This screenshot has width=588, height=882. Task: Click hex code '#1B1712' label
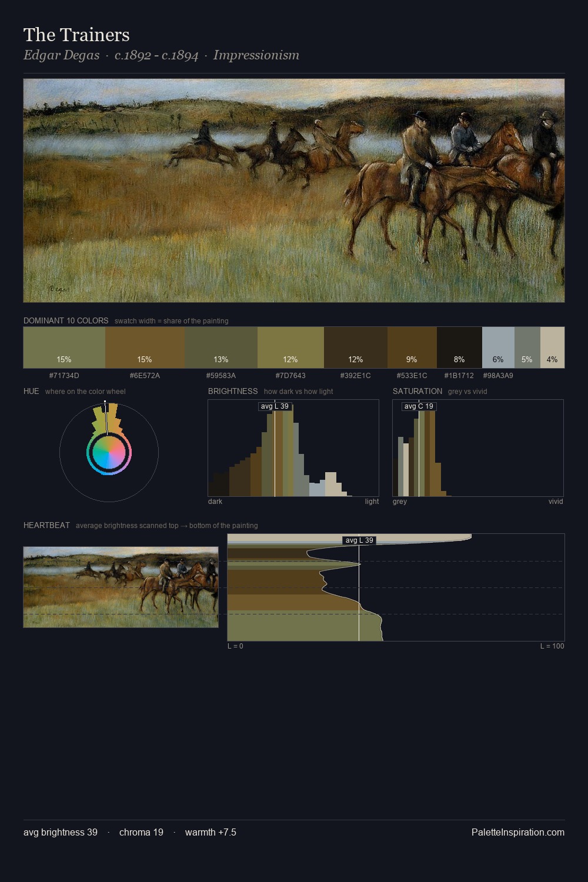pyautogui.click(x=459, y=375)
